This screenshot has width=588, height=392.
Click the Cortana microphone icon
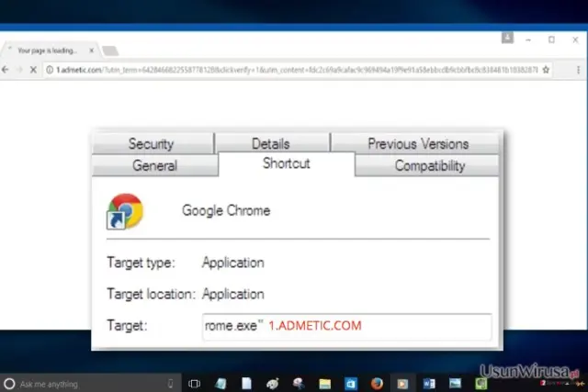click(x=171, y=384)
